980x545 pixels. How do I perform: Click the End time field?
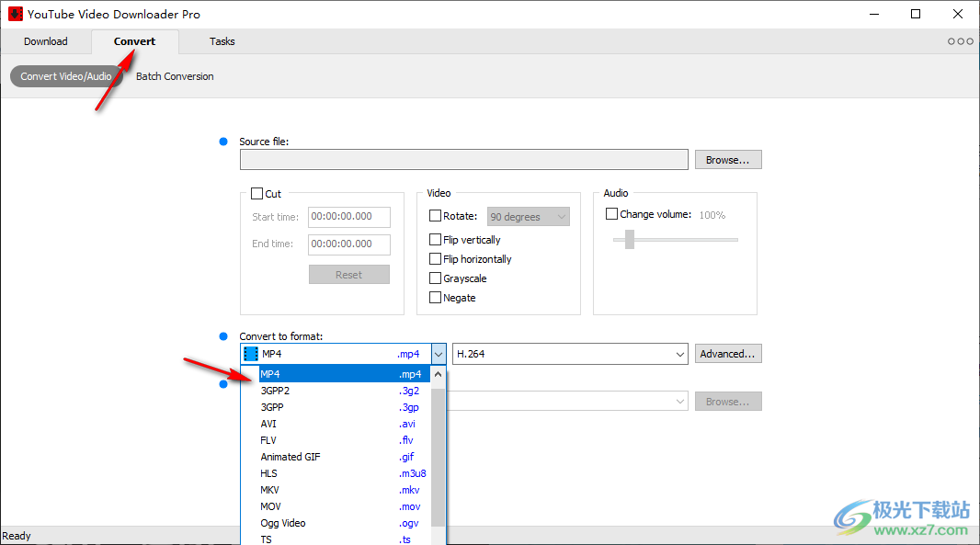pyautogui.click(x=348, y=244)
